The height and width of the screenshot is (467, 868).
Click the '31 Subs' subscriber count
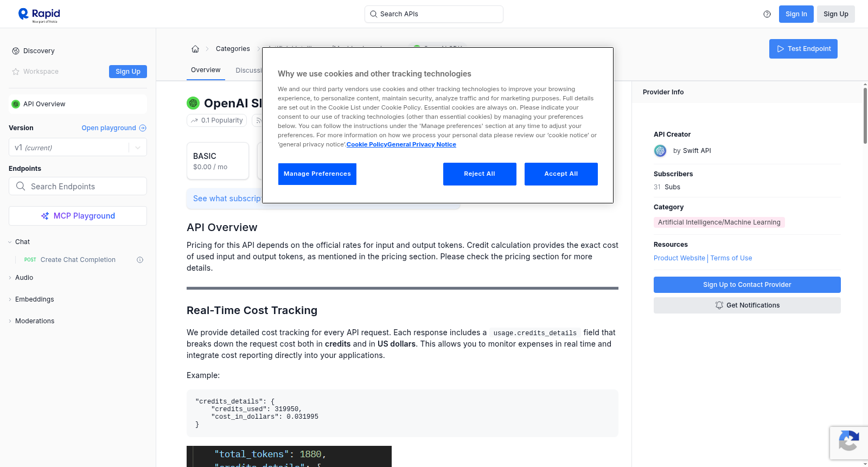tap(667, 187)
